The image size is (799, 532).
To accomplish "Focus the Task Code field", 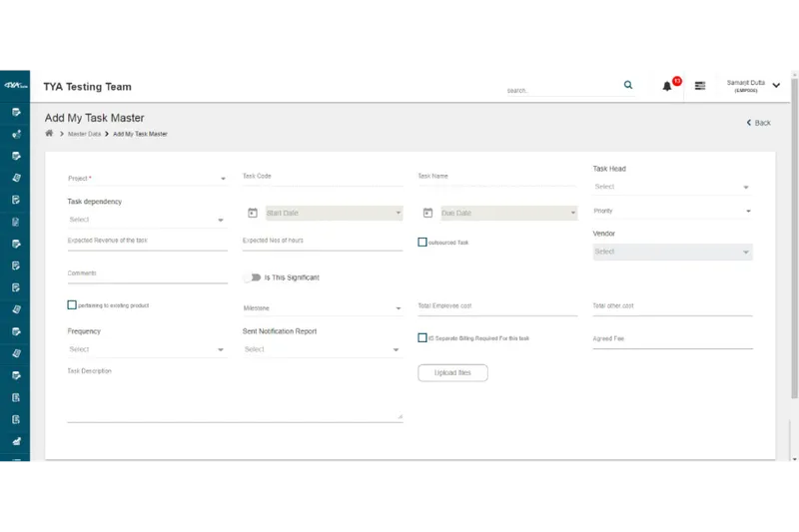I will (x=323, y=179).
